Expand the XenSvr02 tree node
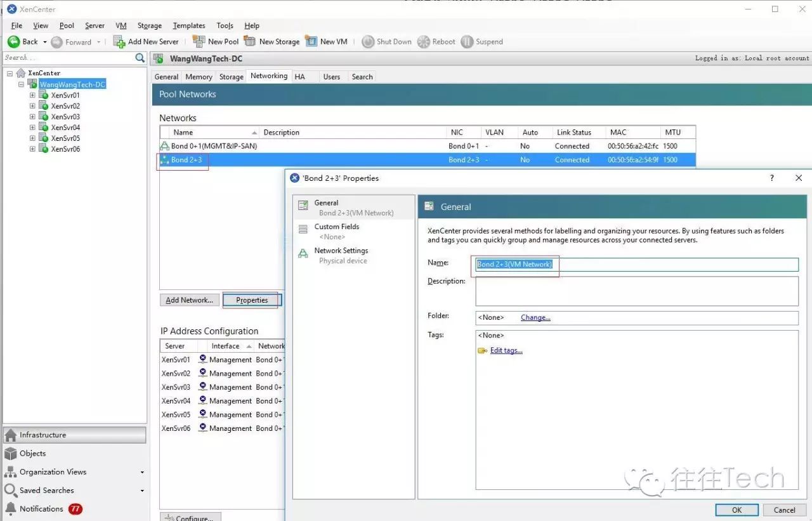The width and height of the screenshot is (812, 521). tap(32, 106)
